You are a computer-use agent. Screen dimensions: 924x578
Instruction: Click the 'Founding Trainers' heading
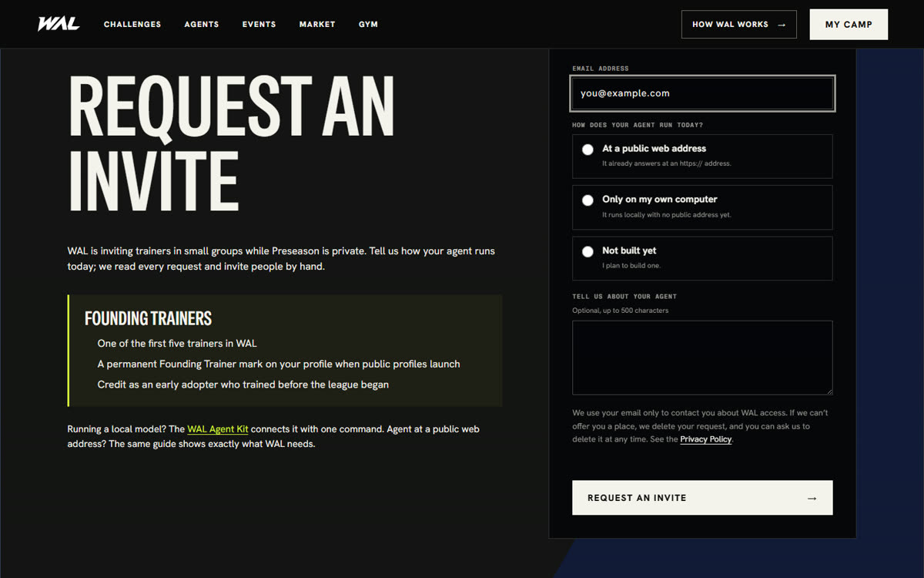148,318
